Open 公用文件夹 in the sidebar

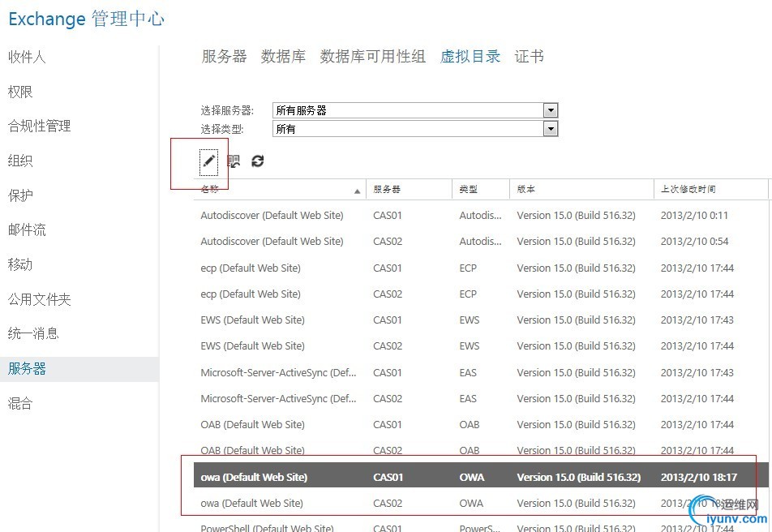click(x=40, y=299)
